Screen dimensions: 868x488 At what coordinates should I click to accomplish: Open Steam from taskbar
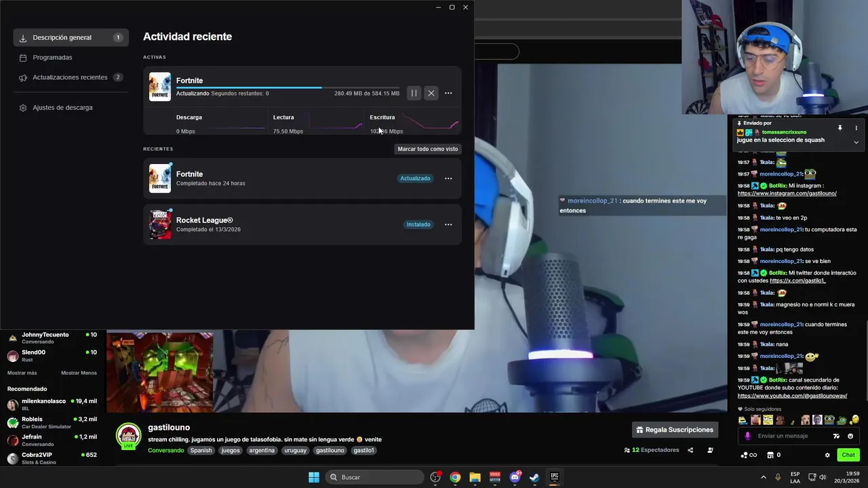coord(534,477)
